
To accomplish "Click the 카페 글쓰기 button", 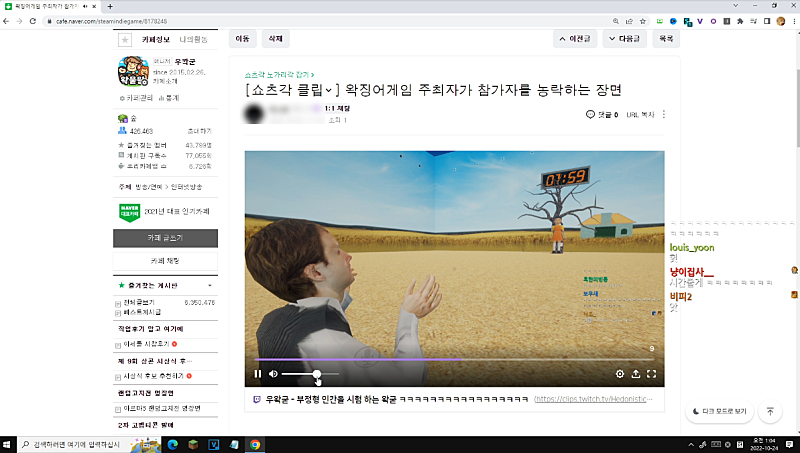I will pyautogui.click(x=165, y=238).
